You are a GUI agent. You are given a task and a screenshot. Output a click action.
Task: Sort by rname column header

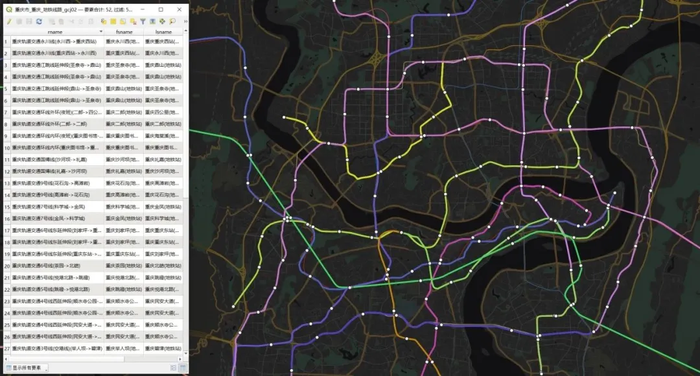pyautogui.click(x=55, y=32)
